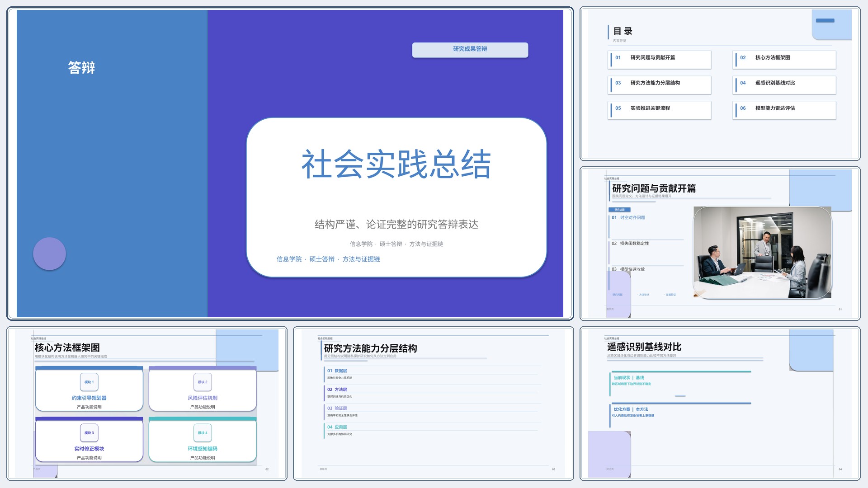This screenshot has width=868, height=488.
Task: Select the 社会实践总结 main title text
Action: click(x=396, y=164)
